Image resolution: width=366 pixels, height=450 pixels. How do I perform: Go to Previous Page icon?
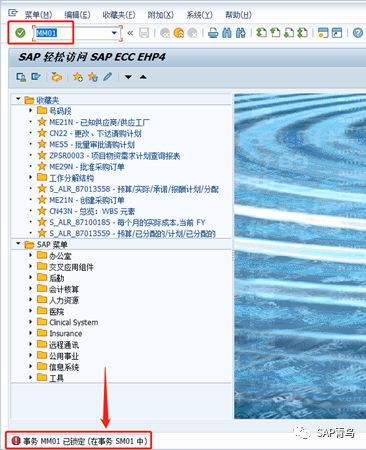275,33
